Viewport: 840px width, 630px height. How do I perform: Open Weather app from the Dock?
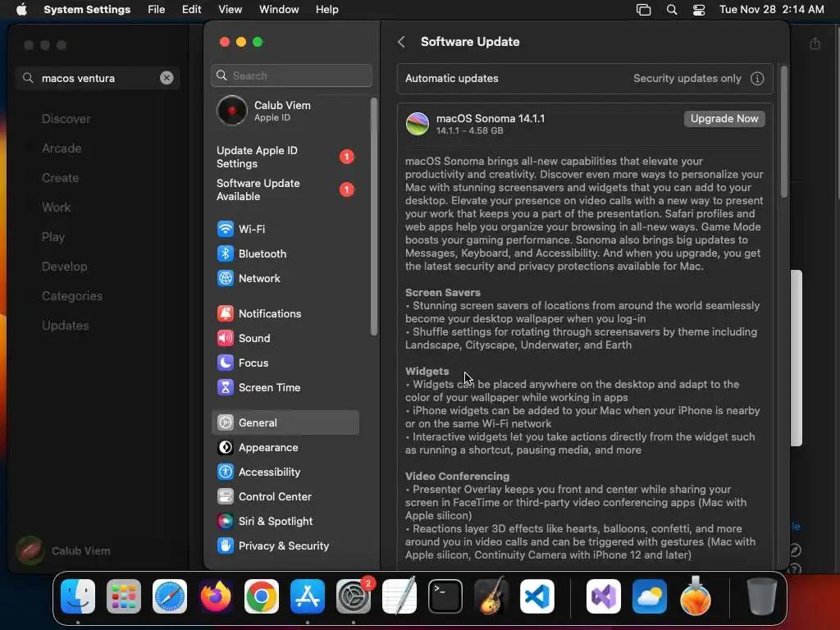tap(650, 596)
